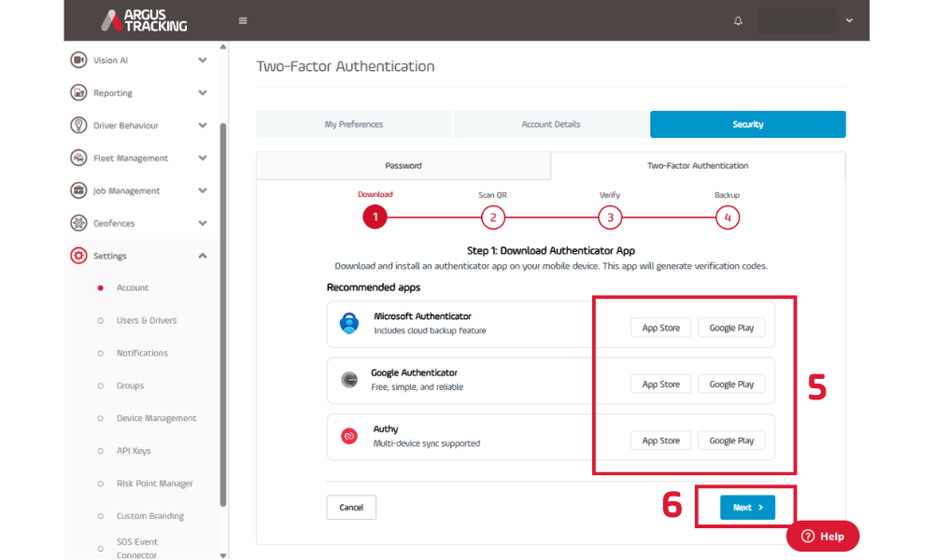This screenshot has height=560, width=934.
Task: Open the notifications bell
Action: coord(738,21)
